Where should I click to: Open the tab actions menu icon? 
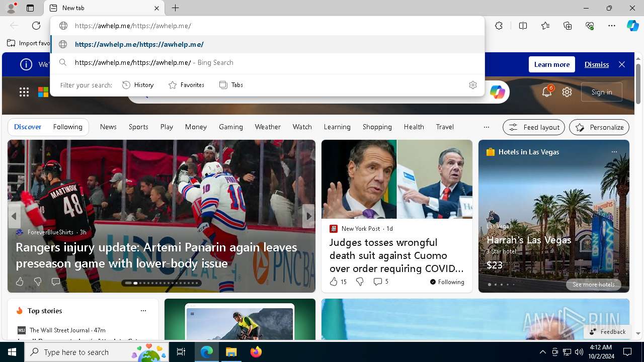30,8
